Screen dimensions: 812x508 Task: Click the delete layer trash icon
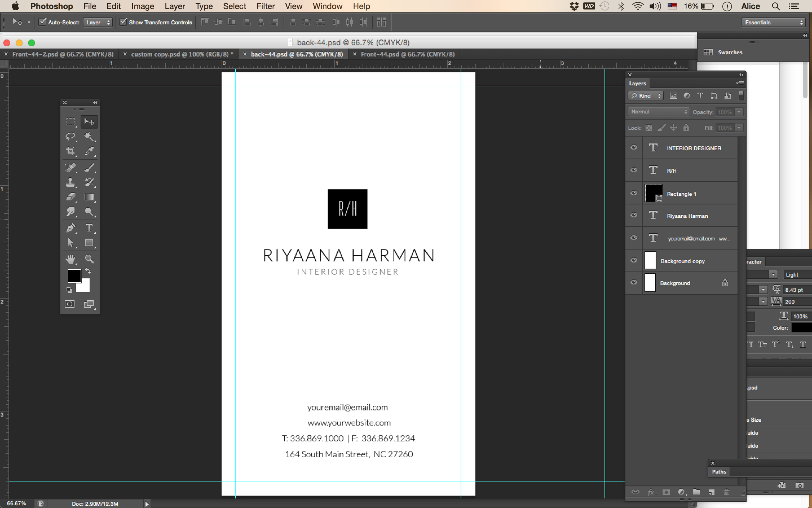click(726, 492)
